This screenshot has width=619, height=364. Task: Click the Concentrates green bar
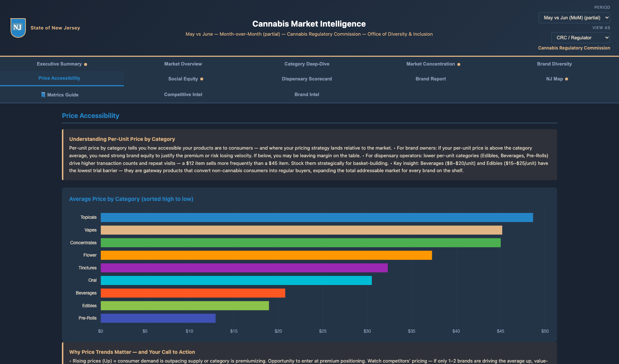(301, 243)
